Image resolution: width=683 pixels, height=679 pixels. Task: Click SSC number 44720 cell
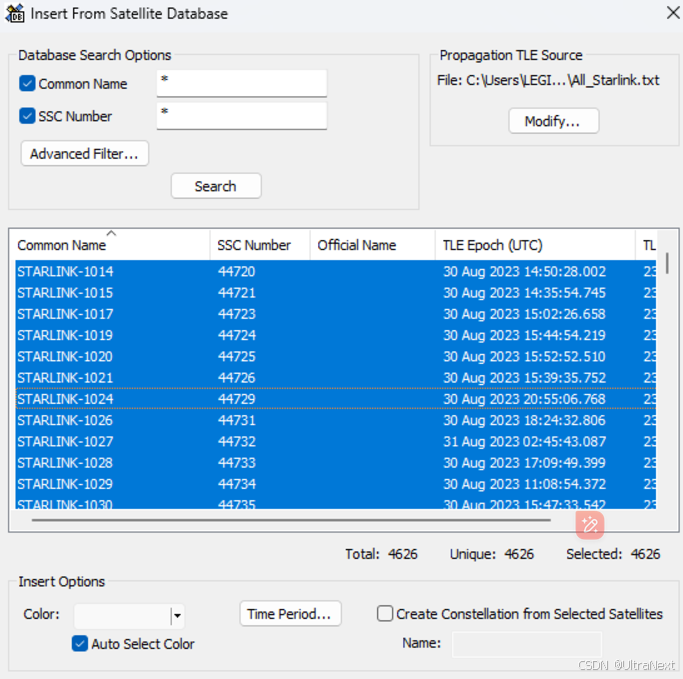click(237, 271)
